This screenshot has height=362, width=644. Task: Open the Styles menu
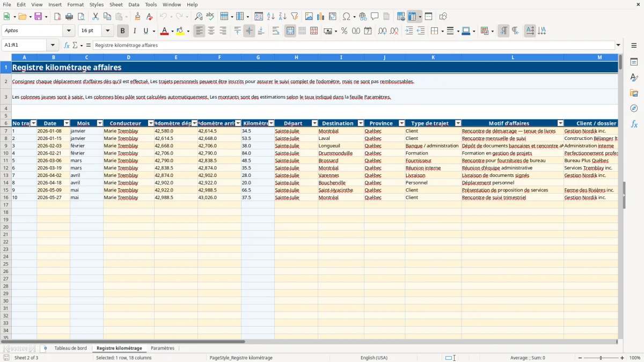click(x=97, y=4)
